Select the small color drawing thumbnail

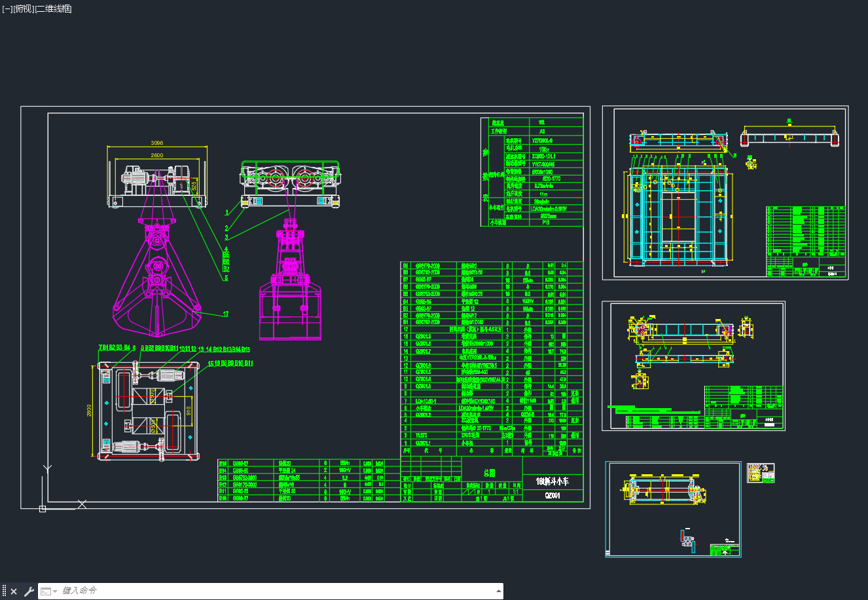click(761, 473)
